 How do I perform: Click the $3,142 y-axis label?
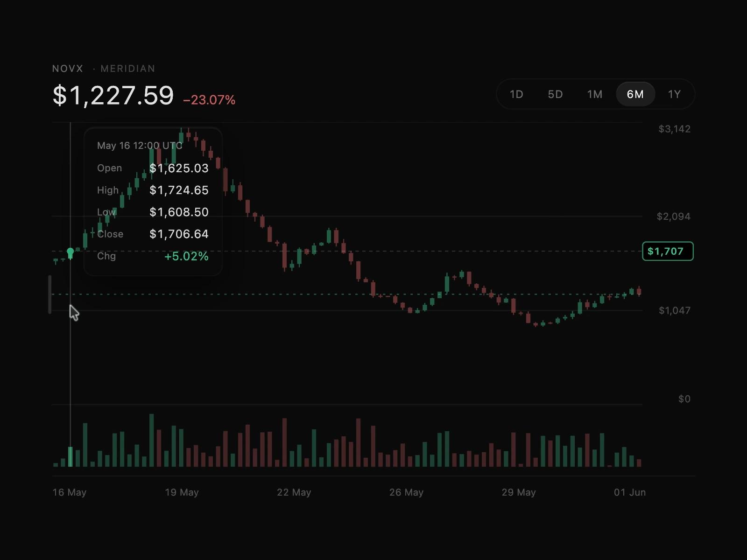coord(674,129)
